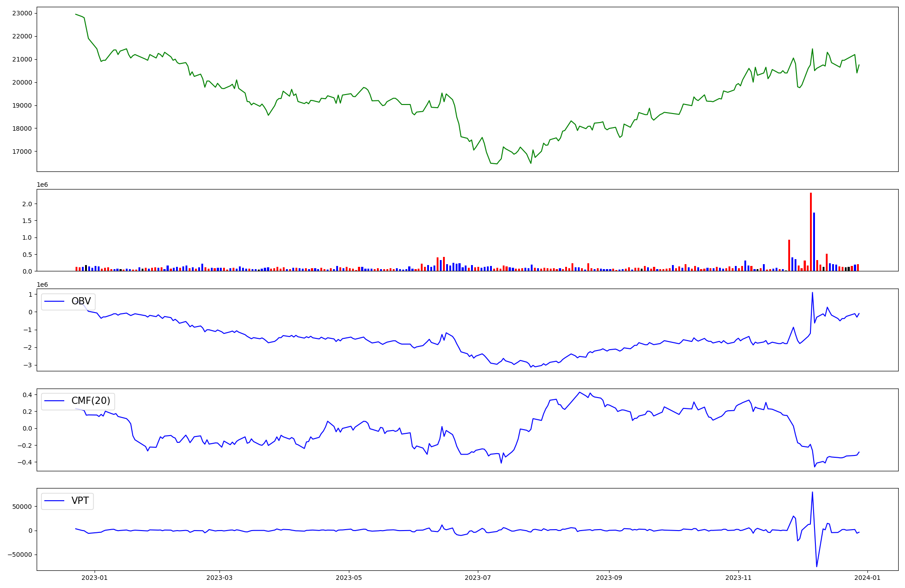The image size is (905, 588).
Task: Click the 2023-07 x-axis date label
Action: click(478, 578)
